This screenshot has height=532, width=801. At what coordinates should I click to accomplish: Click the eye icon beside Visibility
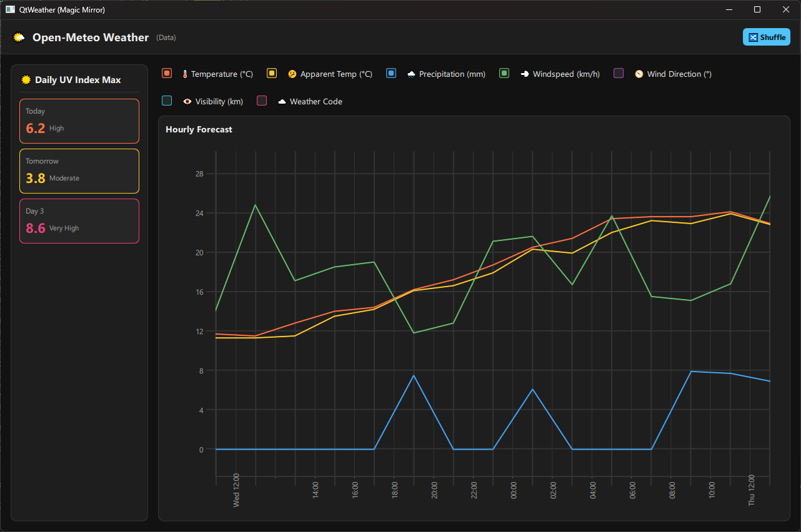(x=187, y=101)
